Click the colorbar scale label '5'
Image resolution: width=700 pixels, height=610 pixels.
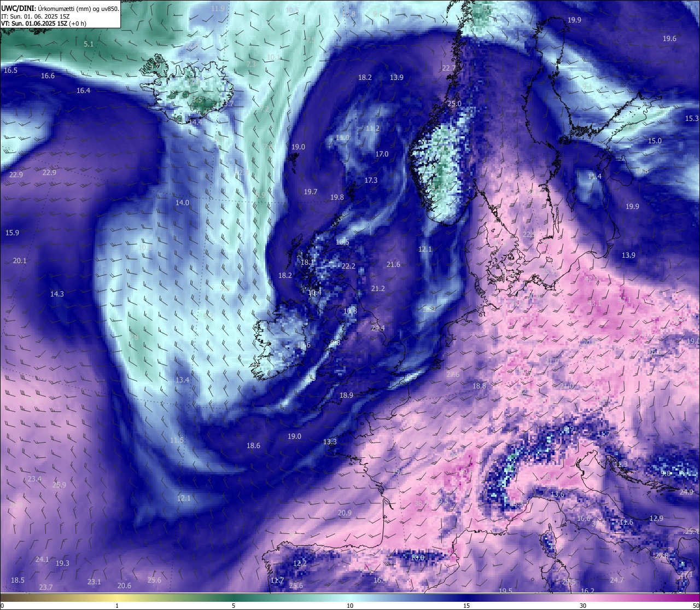(x=234, y=606)
